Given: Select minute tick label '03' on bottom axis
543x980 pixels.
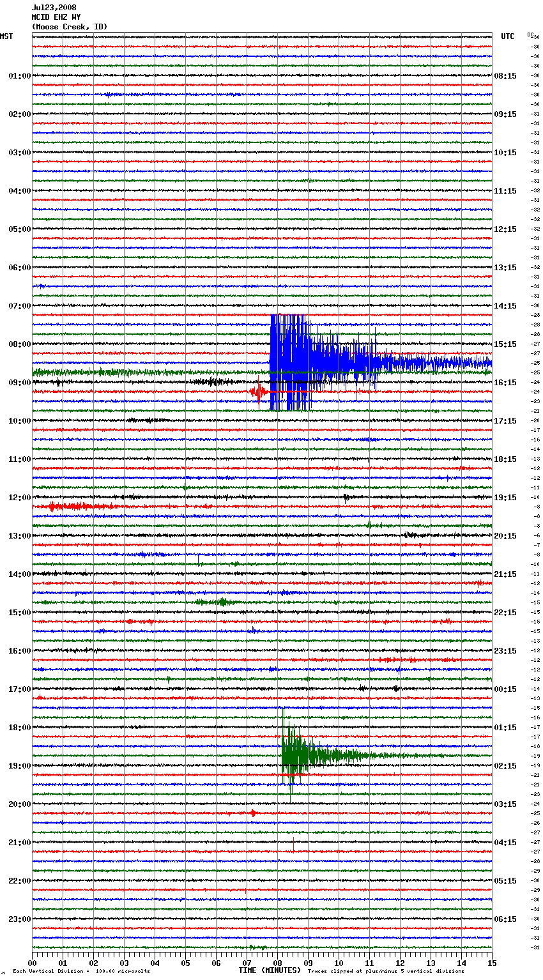Looking at the screenshot, I should tap(124, 963).
